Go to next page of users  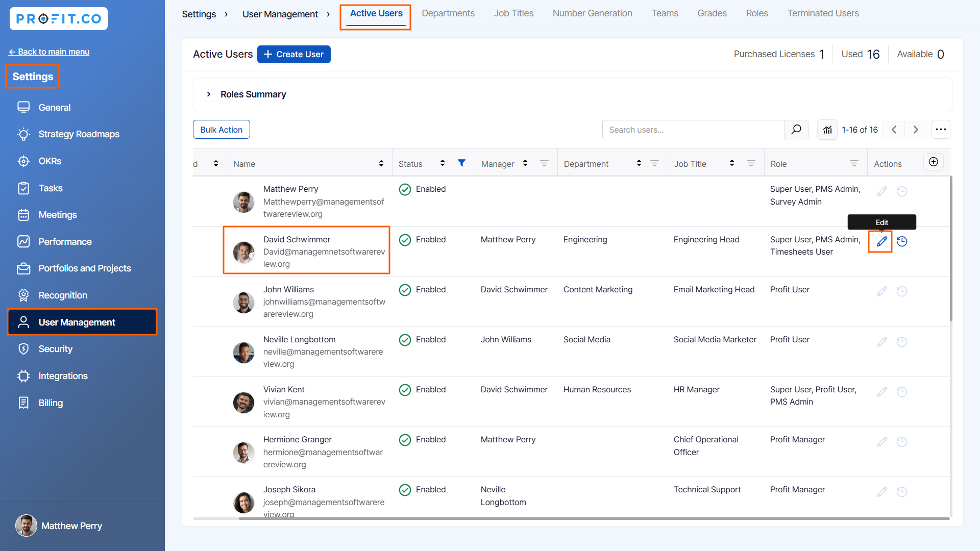click(916, 130)
